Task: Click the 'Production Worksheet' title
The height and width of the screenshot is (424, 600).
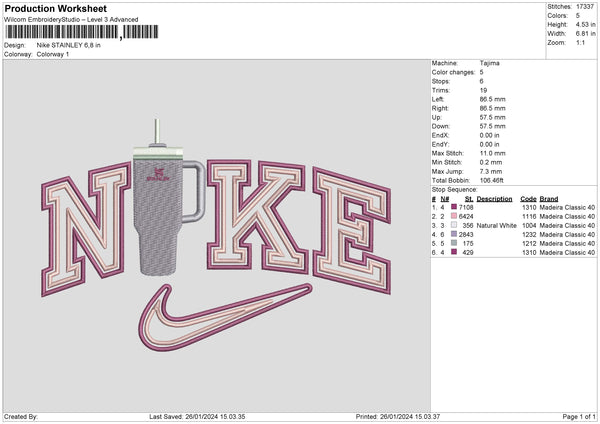Action: click(56, 8)
